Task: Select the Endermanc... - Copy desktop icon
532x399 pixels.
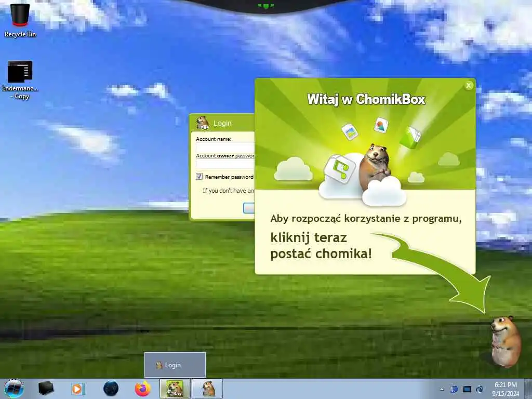Action: (x=20, y=81)
